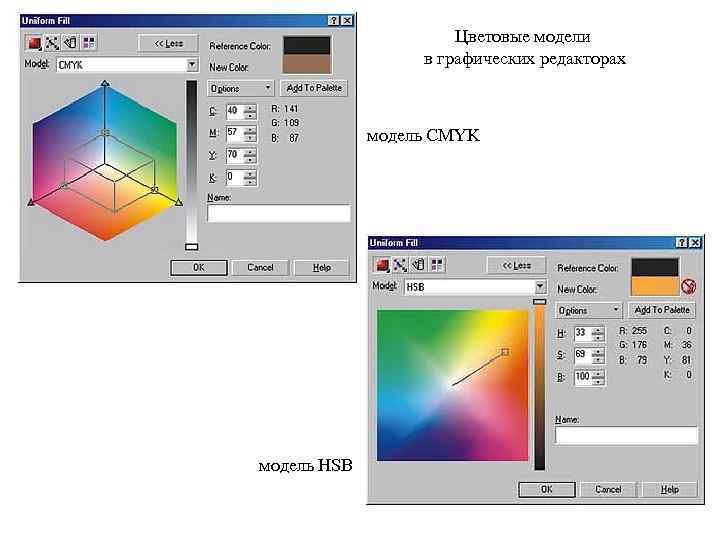The width and height of the screenshot is (720, 540).
Task: Click the out-of-gamut warning icon in HSB dialog
Action: [x=688, y=287]
